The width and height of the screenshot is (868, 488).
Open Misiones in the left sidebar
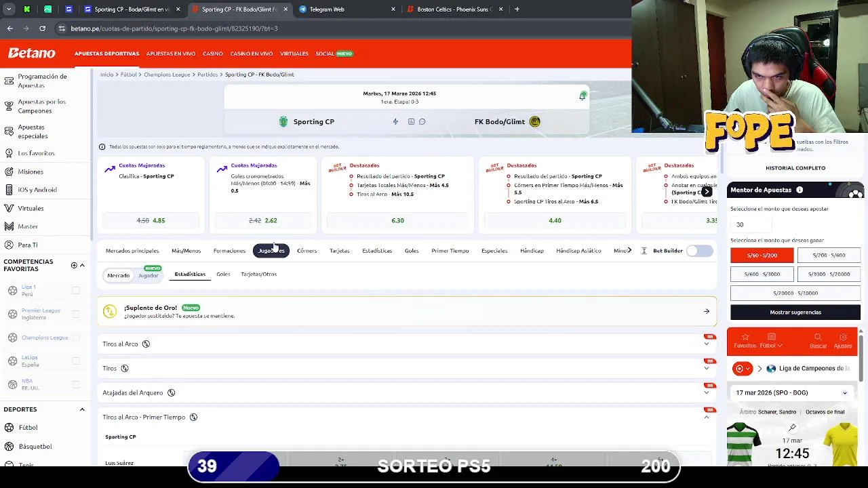tap(31, 171)
